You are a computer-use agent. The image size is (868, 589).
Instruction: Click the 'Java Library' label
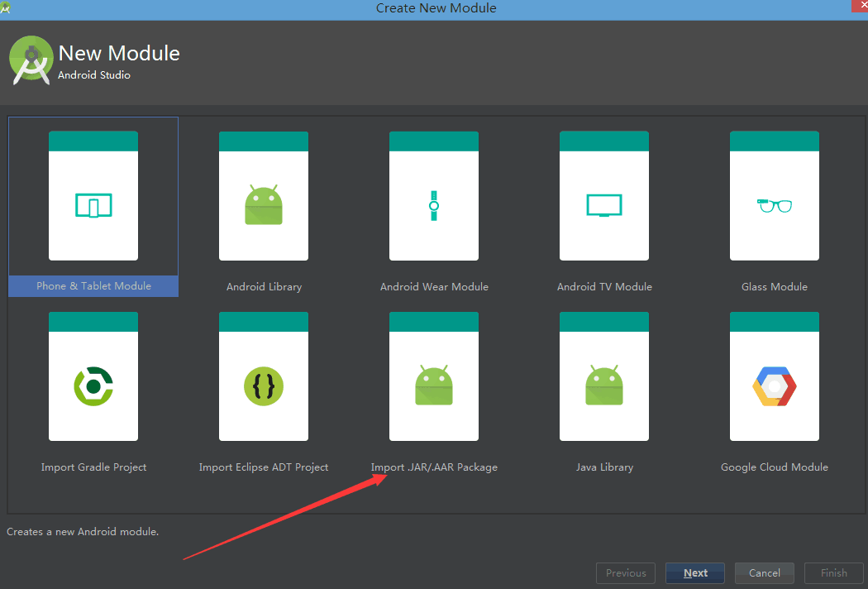[x=604, y=467]
